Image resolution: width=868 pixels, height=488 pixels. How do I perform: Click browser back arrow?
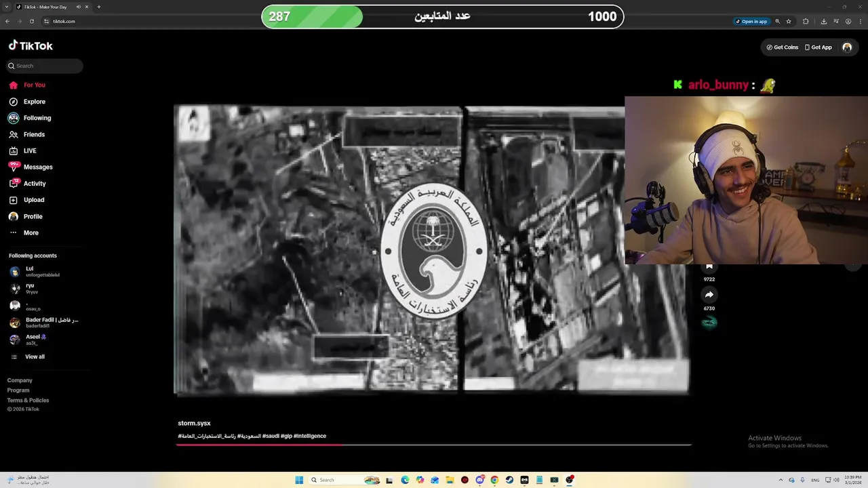[7, 21]
